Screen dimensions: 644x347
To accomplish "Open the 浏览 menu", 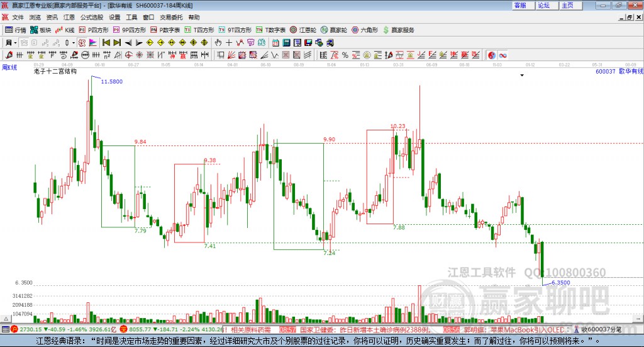I will point(35,17).
